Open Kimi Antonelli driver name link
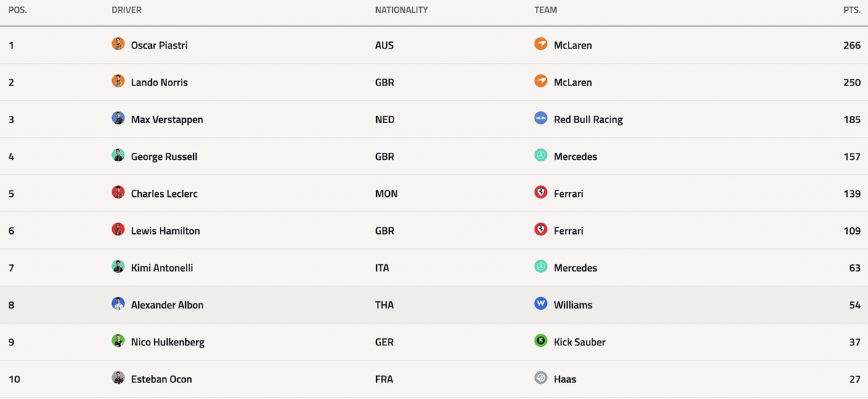Image resolution: width=868 pixels, height=399 pixels. click(162, 268)
